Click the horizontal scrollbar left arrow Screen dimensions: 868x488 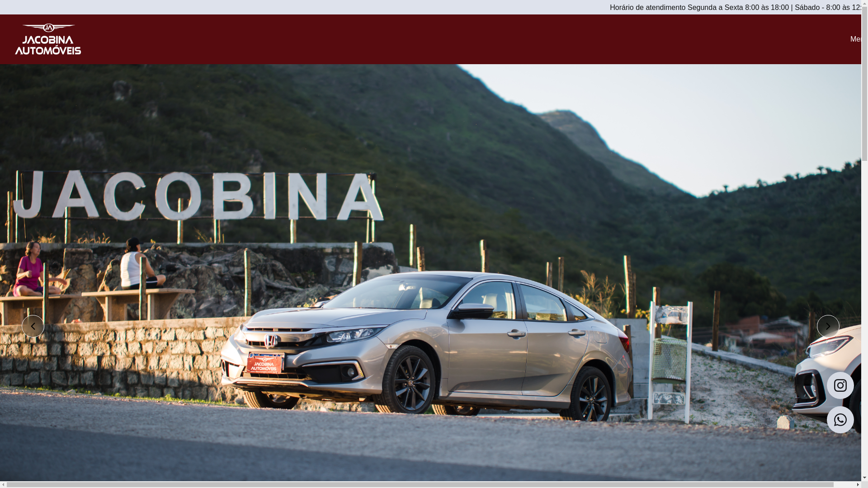coord(4,485)
